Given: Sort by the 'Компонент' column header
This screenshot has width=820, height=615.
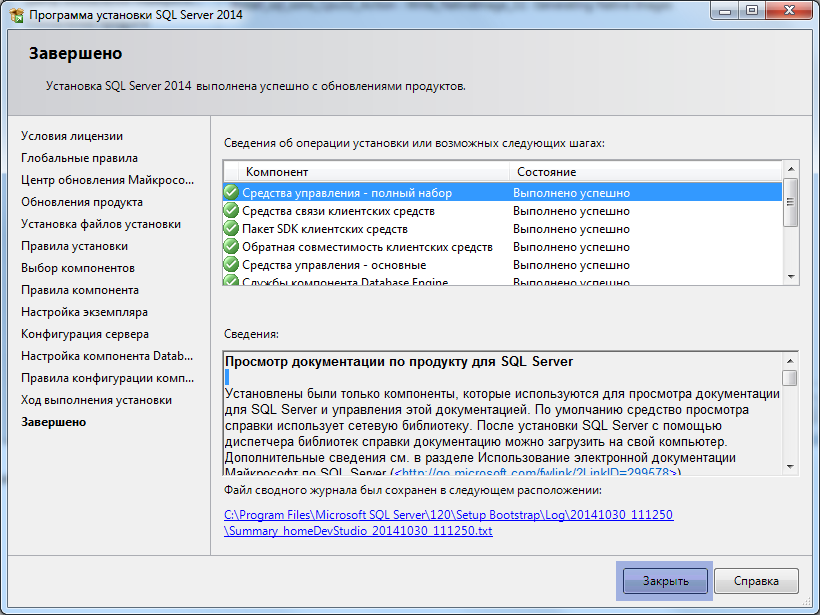Looking at the screenshot, I should click(373, 172).
